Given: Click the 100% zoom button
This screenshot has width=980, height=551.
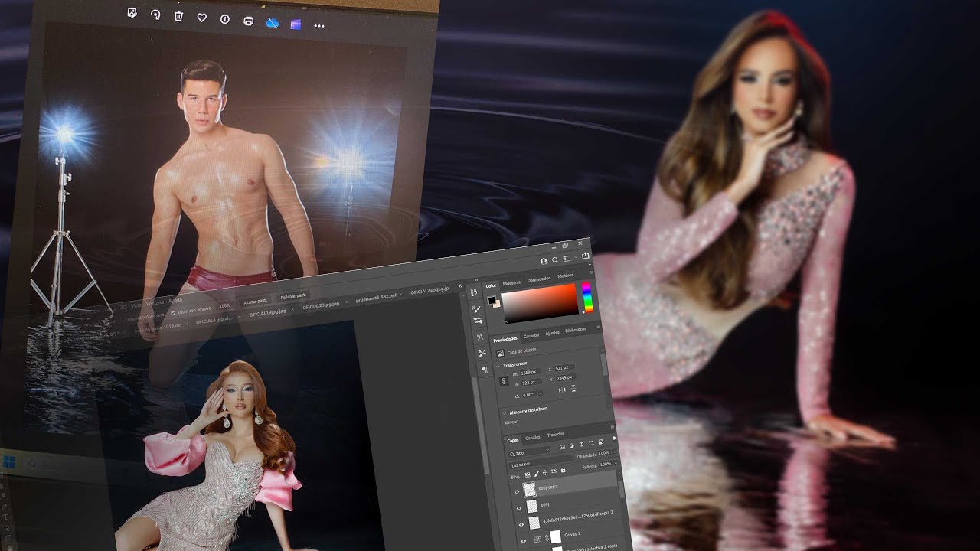Looking at the screenshot, I should click(x=224, y=305).
